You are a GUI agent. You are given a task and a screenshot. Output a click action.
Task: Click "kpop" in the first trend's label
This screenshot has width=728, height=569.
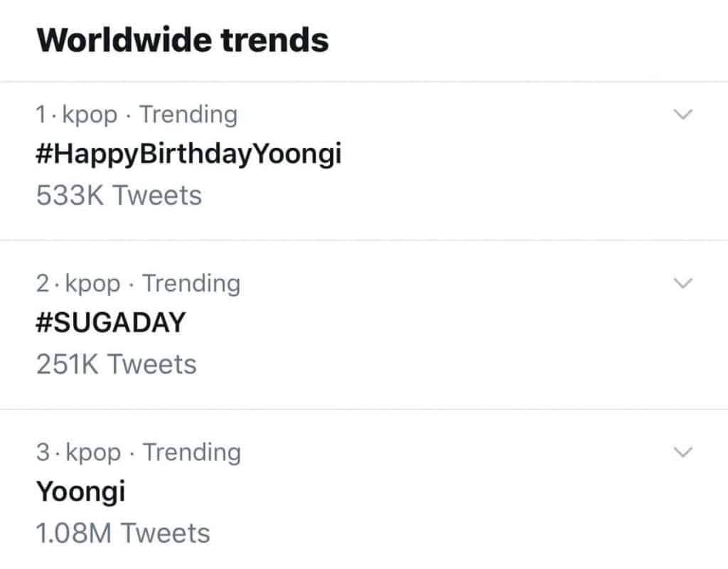point(90,115)
